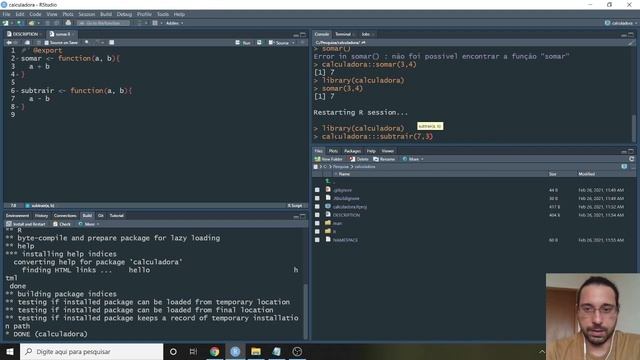This screenshot has height=360, width=640.
Task: Click the Refresh icon in Files pane
Action: [x=631, y=159]
